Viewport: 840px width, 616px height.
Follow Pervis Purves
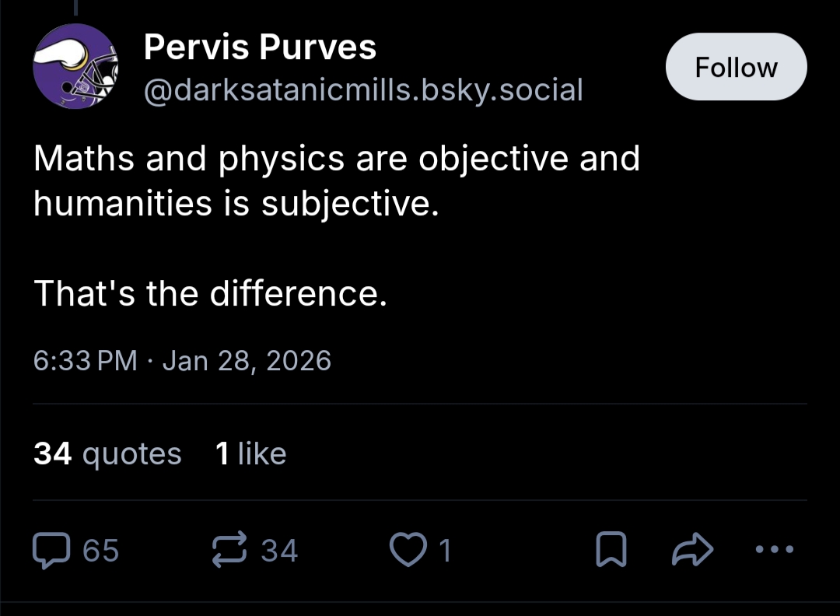[736, 67]
